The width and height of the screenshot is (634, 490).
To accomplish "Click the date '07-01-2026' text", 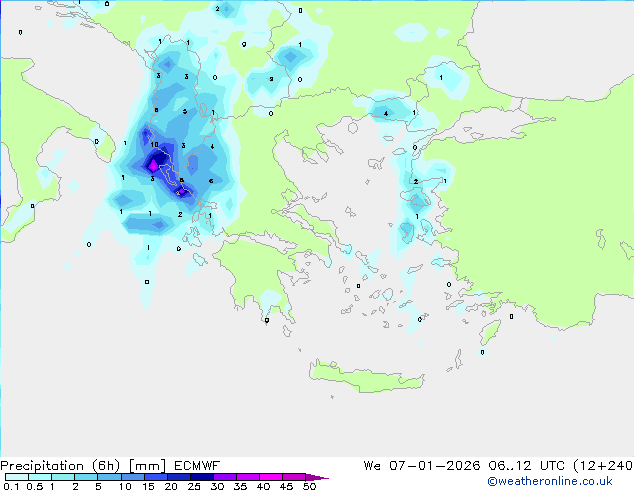I will click(435, 466).
